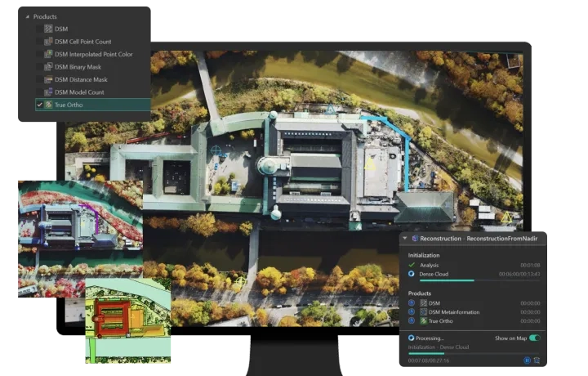The width and height of the screenshot is (588, 376).
Task: Click the Analysis time '00:01:08'
Action: click(x=530, y=266)
